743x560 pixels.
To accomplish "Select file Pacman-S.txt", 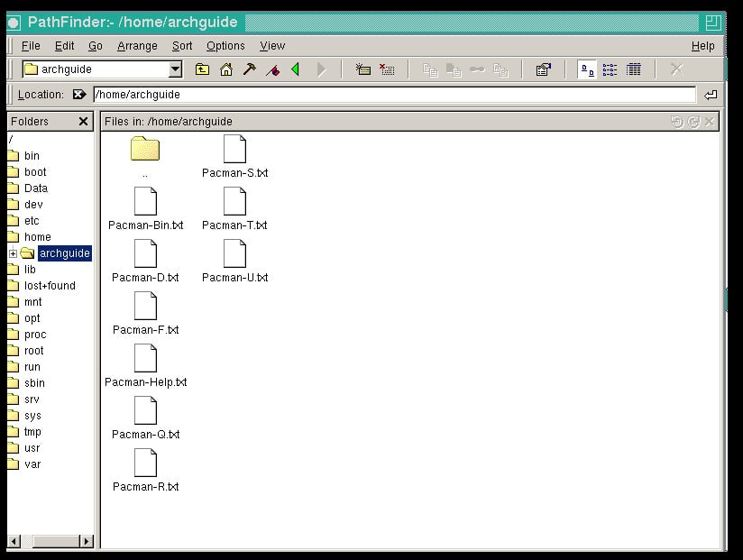I will coord(235,156).
